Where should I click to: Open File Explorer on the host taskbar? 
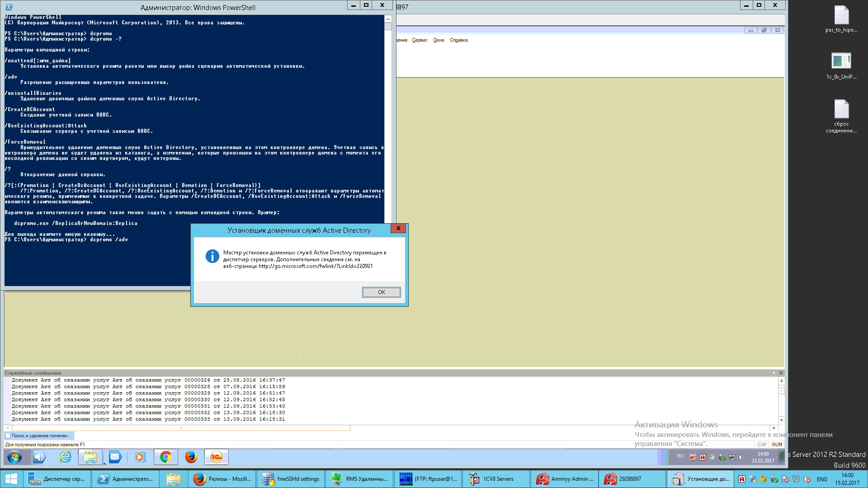click(x=173, y=479)
